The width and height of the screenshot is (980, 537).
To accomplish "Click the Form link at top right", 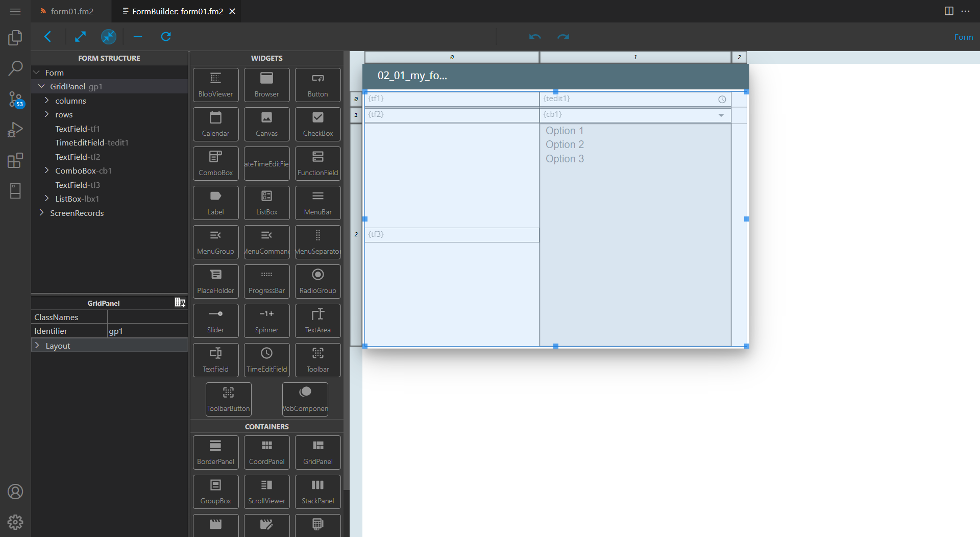I will [964, 37].
